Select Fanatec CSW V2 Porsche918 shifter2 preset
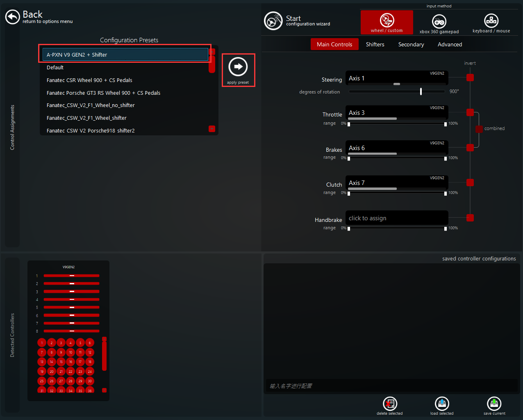 click(125, 130)
